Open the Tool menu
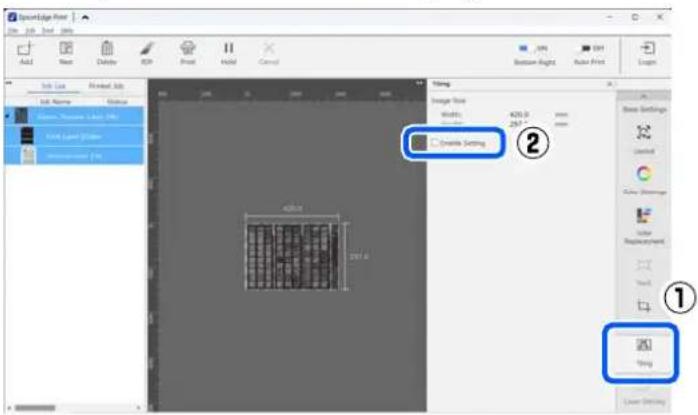 pos(48,31)
